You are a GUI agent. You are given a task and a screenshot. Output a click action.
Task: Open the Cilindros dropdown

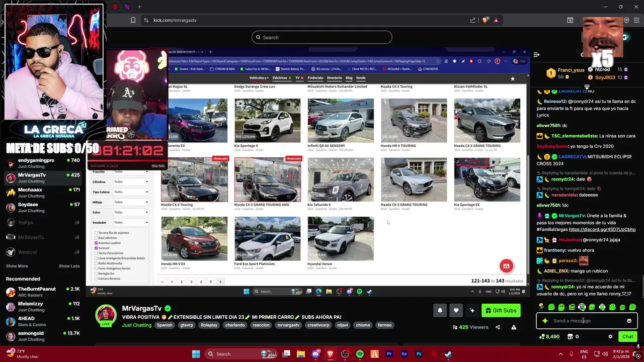(x=131, y=182)
